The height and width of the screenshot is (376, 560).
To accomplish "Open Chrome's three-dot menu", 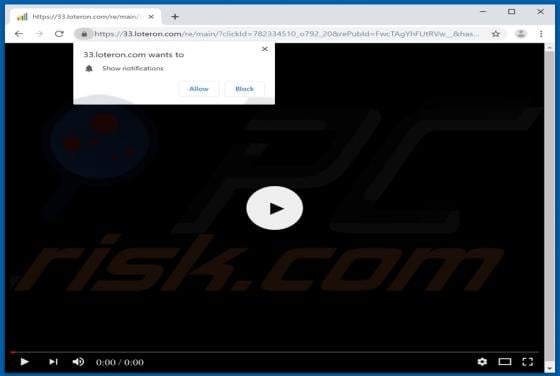I will [x=541, y=34].
